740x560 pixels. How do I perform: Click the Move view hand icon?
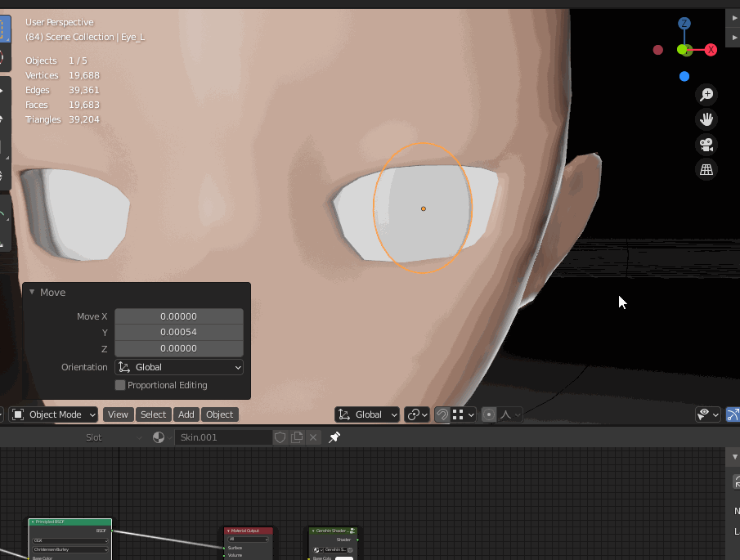(706, 119)
